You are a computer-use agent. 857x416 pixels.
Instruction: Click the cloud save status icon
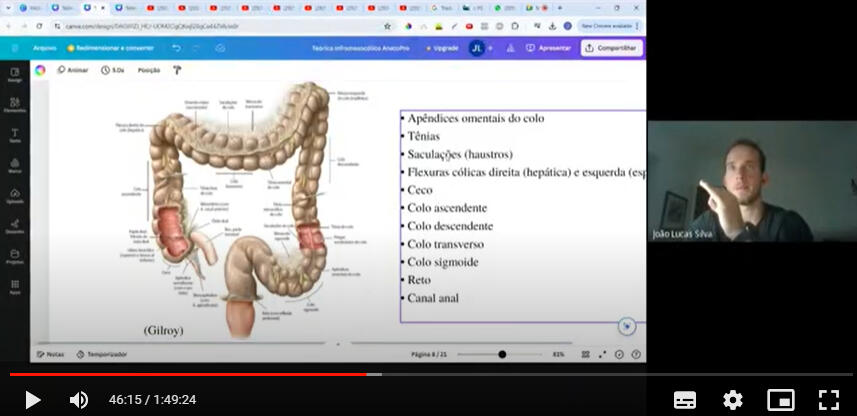pos(220,48)
